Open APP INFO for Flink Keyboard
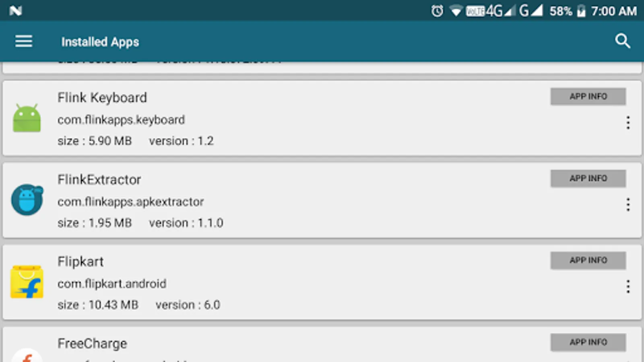Image resolution: width=644 pixels, height=362 pixels. coord(588,97)
